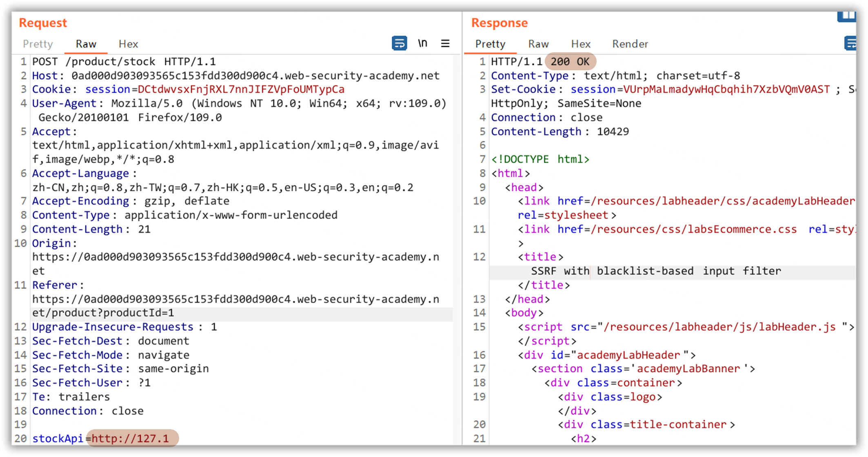This screenshot has width=868, height=457.
Task: Click the Content-Length: 21 request header
Action: coord(91,229)
